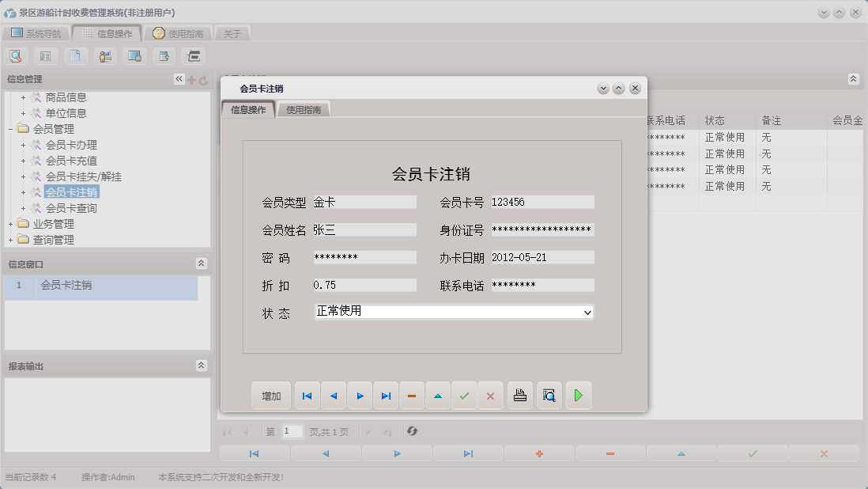Click the green run arrow in the dialog

point(578,395)
